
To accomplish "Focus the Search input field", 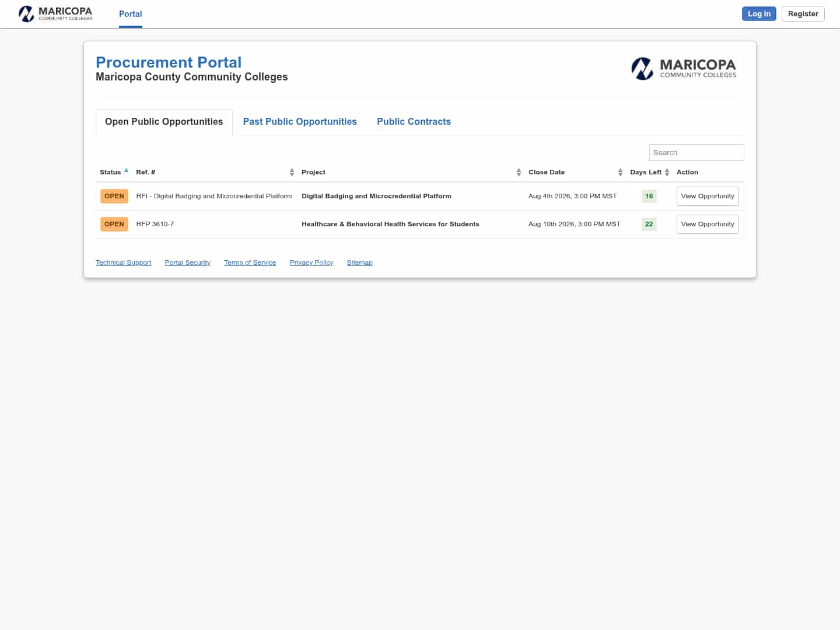I will click(x=696, y=152).
